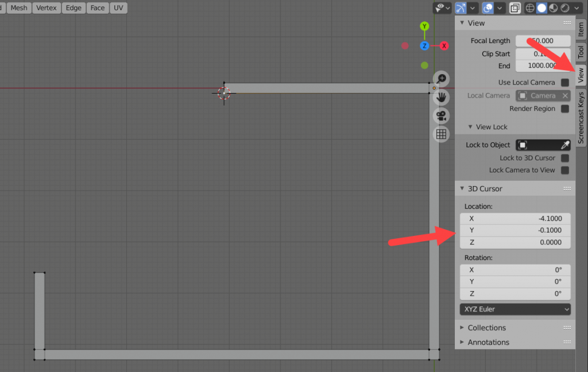Enable Lock Camera to View
Image resolution: width=588 pixels, height=372 pixels.
[564, 170]
